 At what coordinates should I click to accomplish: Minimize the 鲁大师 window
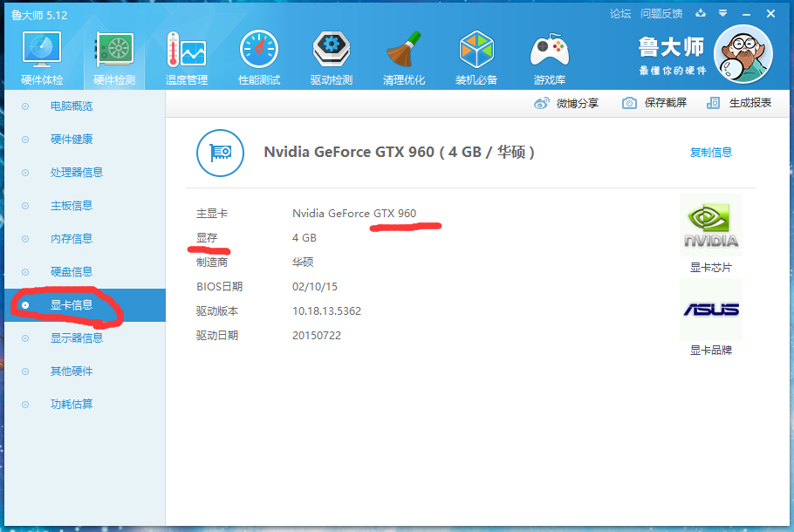coord(746,14)
